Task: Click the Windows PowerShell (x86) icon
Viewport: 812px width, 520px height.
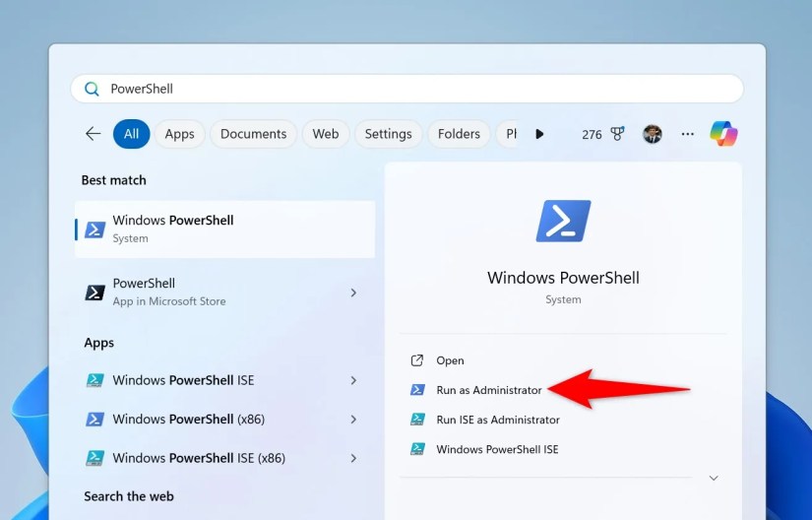Action: pyautogui.click(x=95, y=419)
